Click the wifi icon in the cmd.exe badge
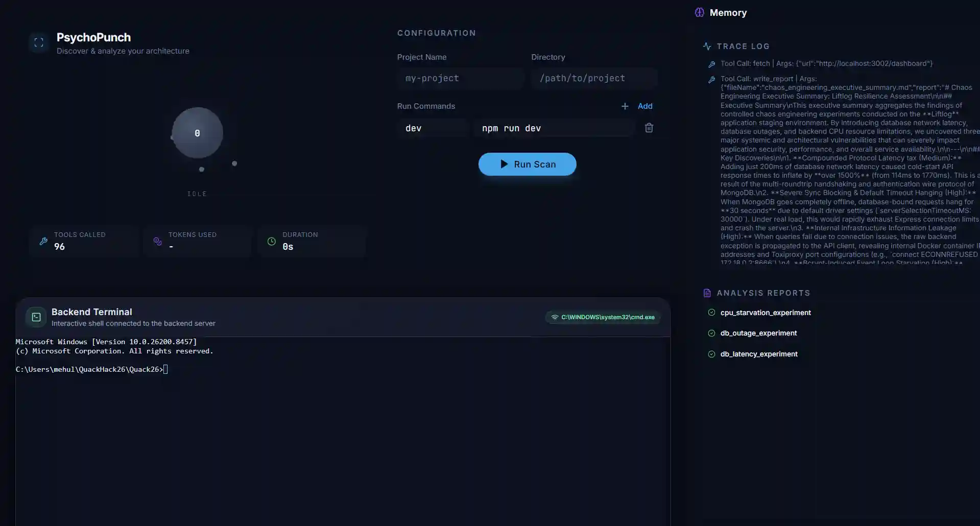Screen dimensions: 980x526 point(555,317)
